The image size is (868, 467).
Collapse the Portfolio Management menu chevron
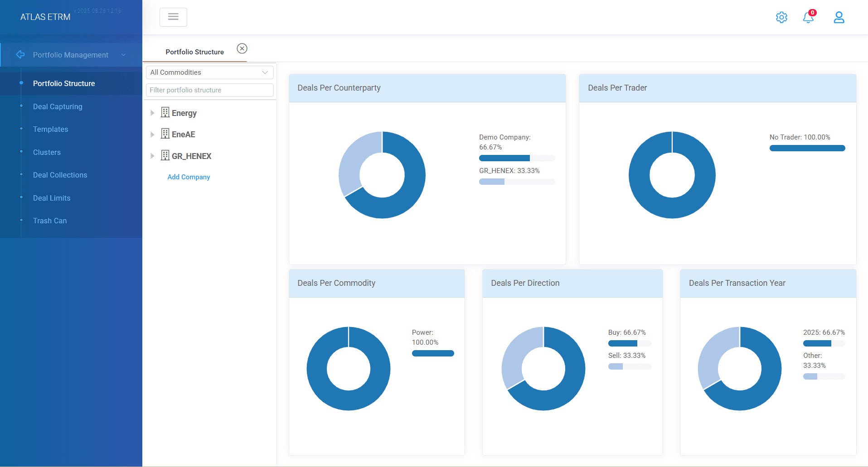(x=123, y=55)
